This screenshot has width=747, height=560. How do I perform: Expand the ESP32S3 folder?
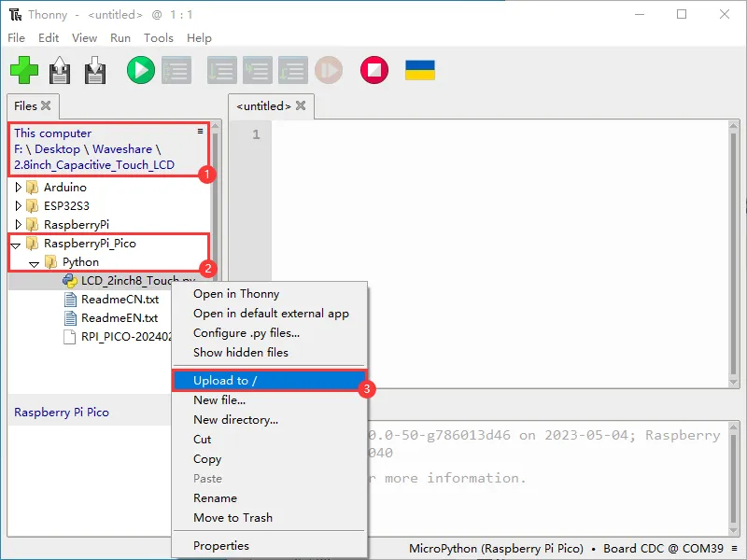click(18, 205)
